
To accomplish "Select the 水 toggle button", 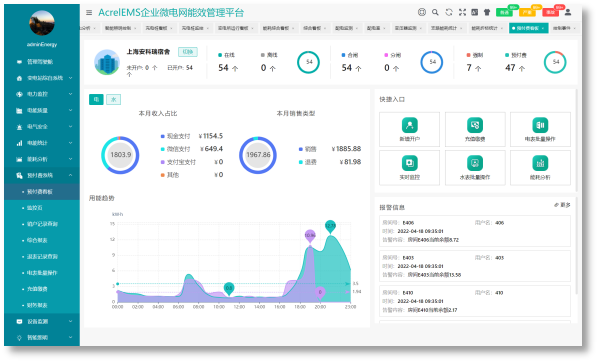I will coord(113,99).
